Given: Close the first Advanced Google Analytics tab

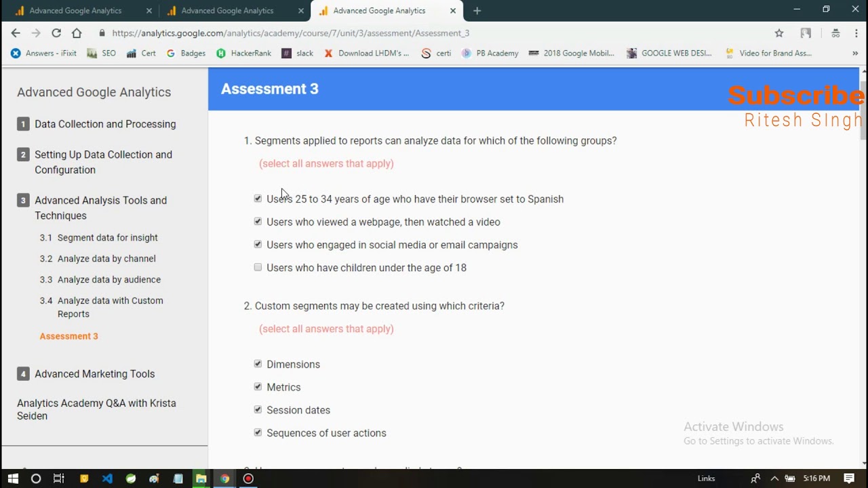Looking at the screenshot, I should click(x=149, y=10).
